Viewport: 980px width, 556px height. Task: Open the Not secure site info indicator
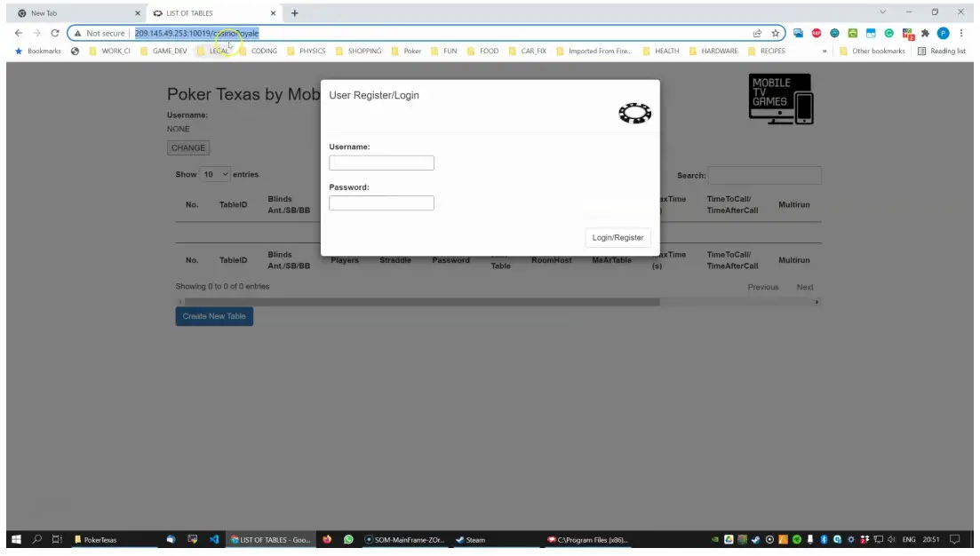pos(100,33)
